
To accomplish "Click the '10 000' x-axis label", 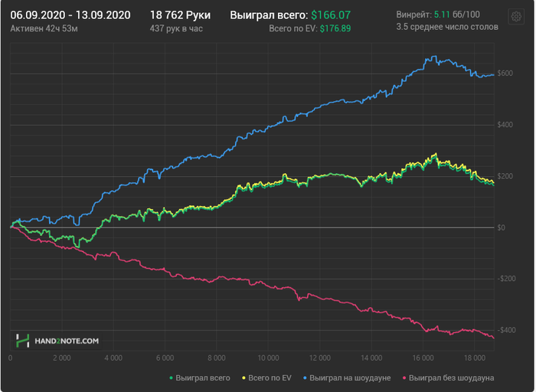I will (268, 358).
